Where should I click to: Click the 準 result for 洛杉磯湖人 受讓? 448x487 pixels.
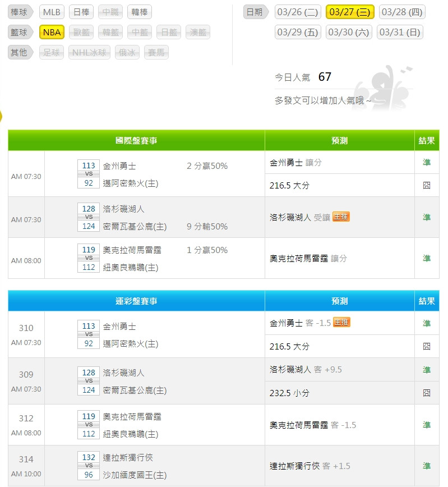pos(427,217)
